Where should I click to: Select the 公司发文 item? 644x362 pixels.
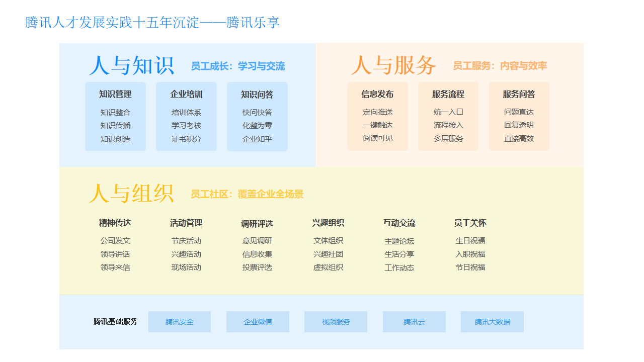coord(115,240)
